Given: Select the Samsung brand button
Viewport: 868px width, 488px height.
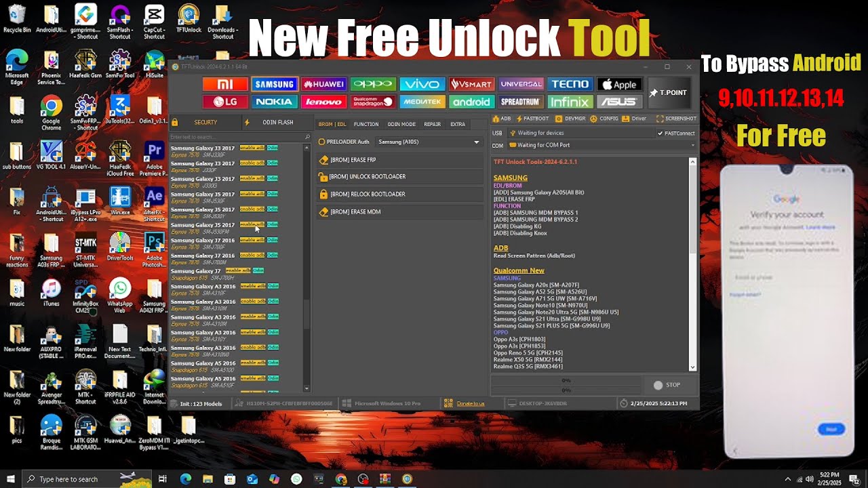Looking at the screenshot, I should [x=274, y=84].
